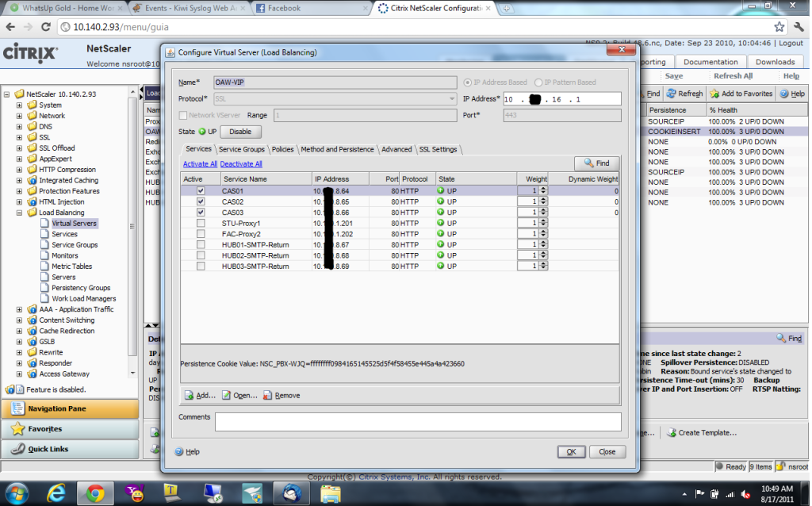
Task: Click in the Comments text field
Action: tap(418, 422)
